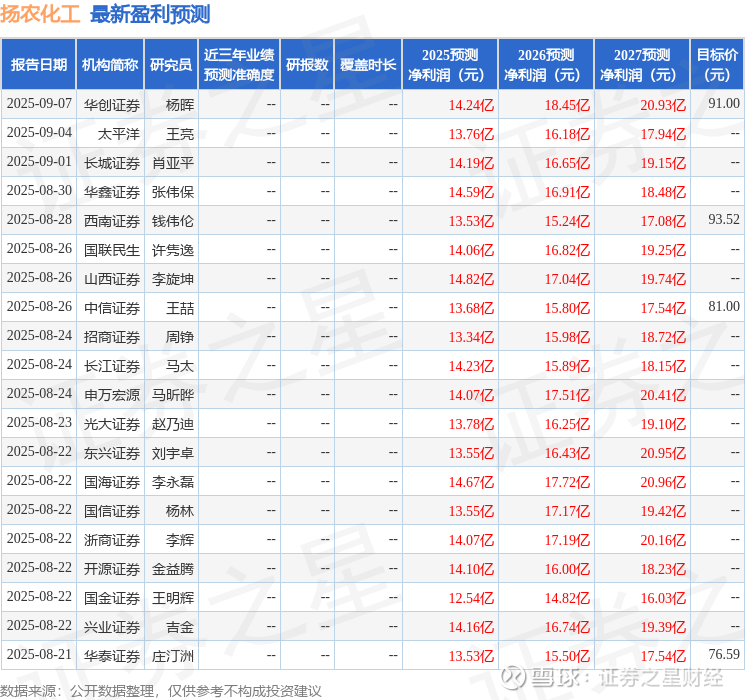Click analyst name 杨晖
The width and height of the screenshot is (745, 700).
180,105
